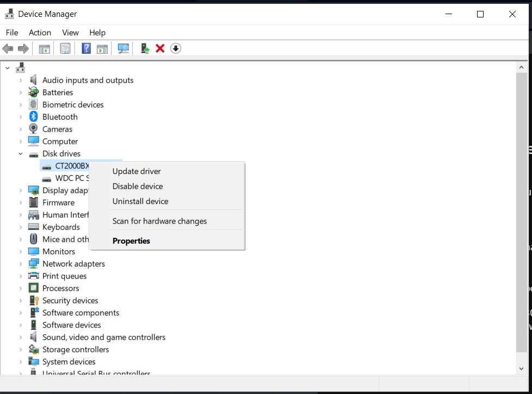Open the Help menu
The height and width of the screenshot is (394, 532).
tap(97, 33)
